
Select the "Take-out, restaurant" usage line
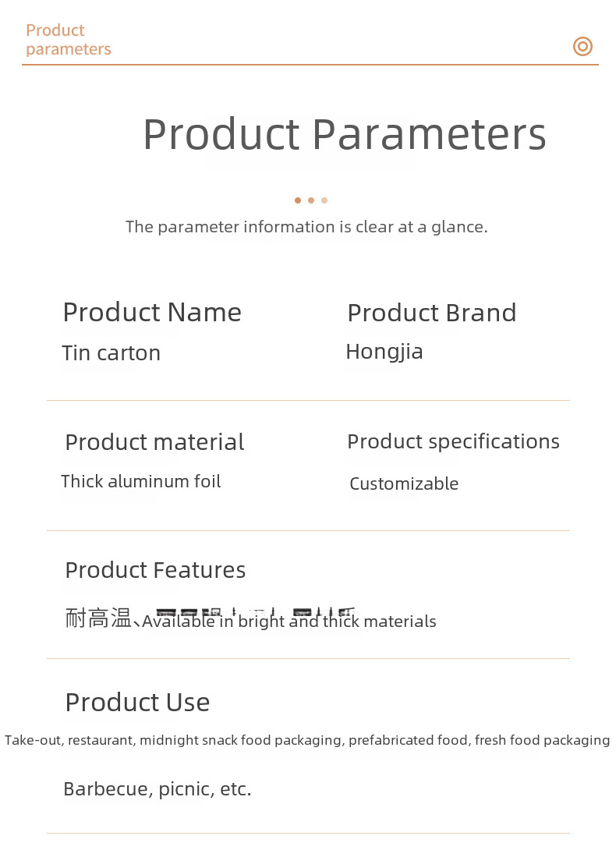(307, 740)
